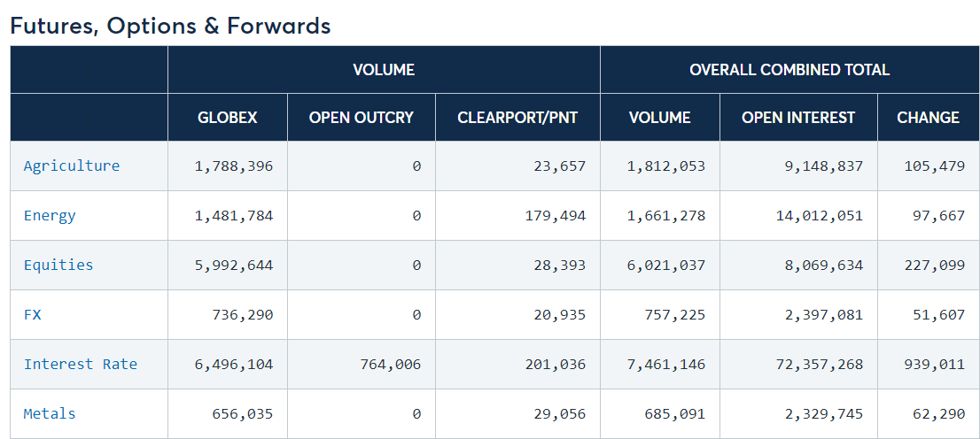Select Agriculture Globex value 1,788,396

[x=234, y=166]
